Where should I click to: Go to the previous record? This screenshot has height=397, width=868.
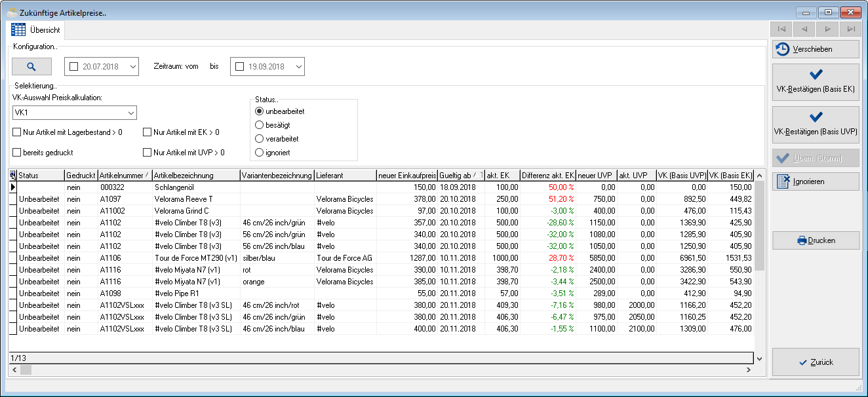804,29
